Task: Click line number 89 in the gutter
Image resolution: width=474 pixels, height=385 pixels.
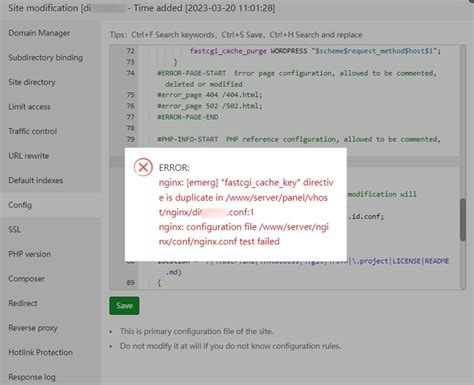Action: (130, 283)
